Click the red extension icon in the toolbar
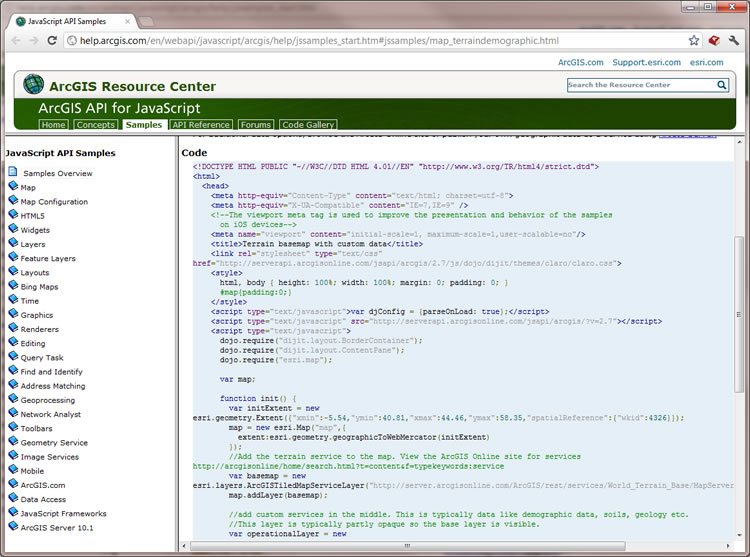This screenshot has width=750, height=557. click(x=714, y=41)
